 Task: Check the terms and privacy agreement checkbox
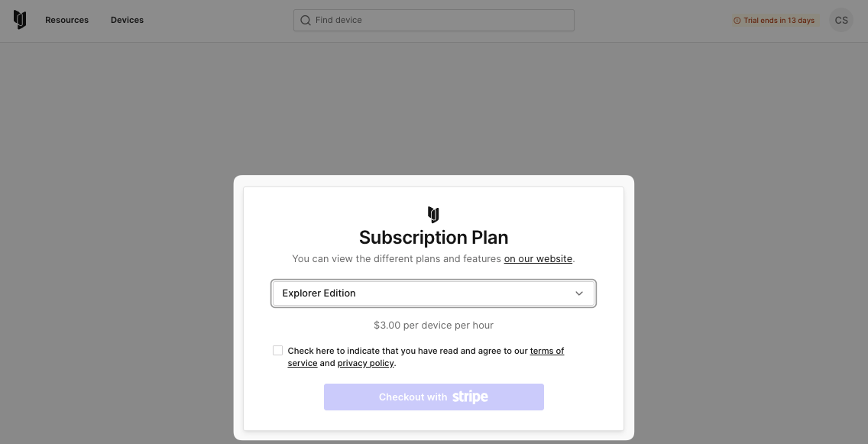pos(278,350)
